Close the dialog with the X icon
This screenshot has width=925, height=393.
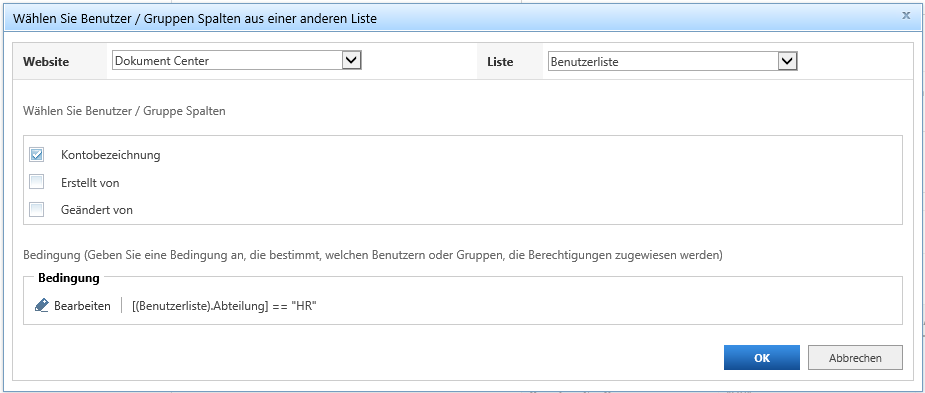(906, 17)
